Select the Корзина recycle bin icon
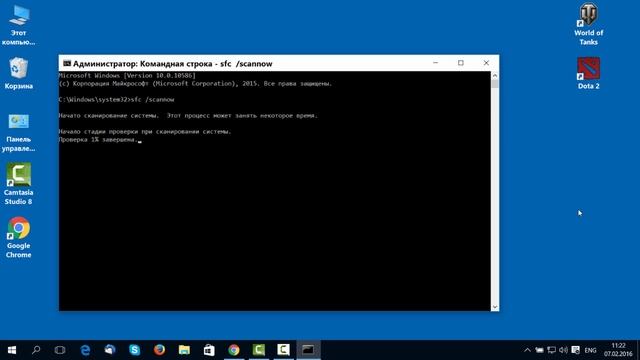Screen dimensions: 640x360 18,73
